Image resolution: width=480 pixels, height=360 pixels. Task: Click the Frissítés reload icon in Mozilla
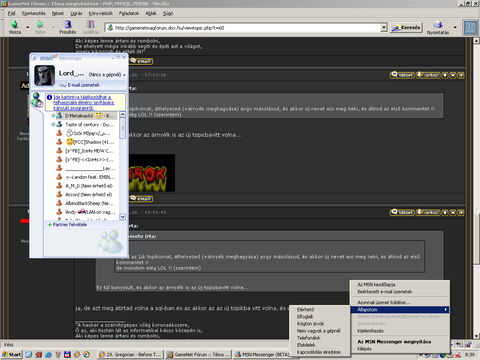click(68, 24)
